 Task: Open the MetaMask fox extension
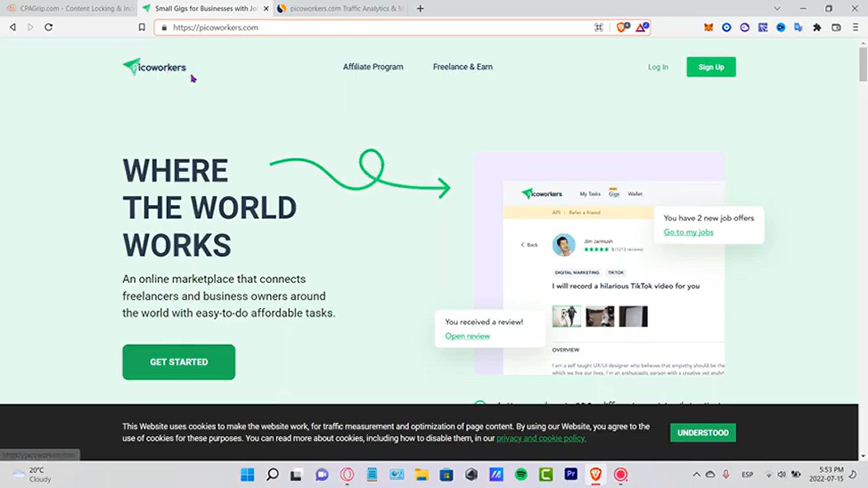(x=708, y=28)
